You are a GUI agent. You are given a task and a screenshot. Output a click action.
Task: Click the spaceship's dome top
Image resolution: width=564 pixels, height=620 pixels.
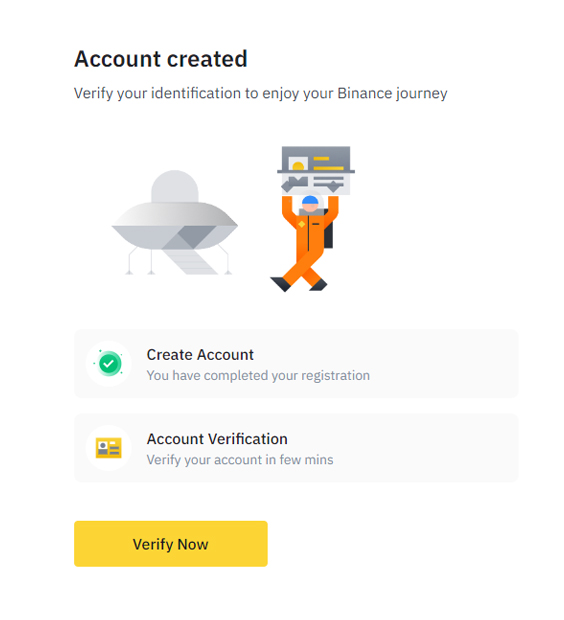tap(175, 187)
